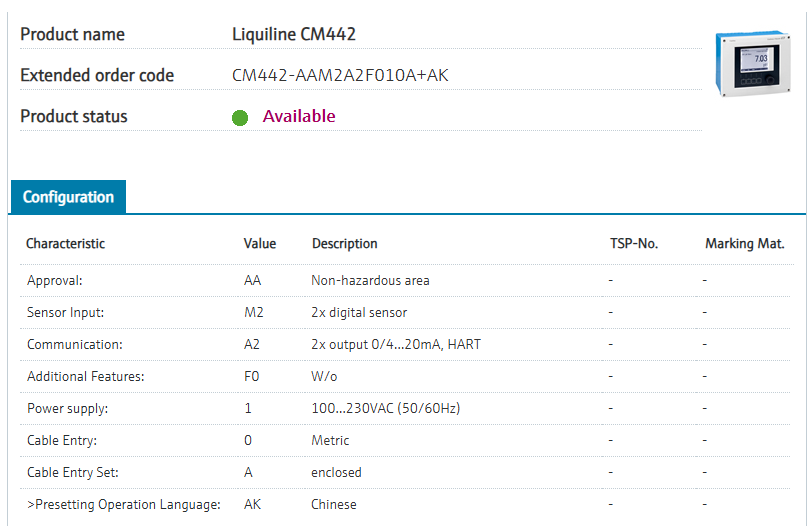The height and width of the screenshot is (526, 811).
Task: Click the 100...230VAC power supply description
Action: point(386,409)
